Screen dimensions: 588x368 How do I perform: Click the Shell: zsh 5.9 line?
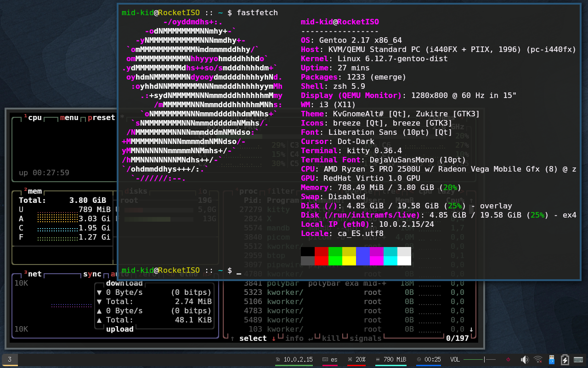333,86
